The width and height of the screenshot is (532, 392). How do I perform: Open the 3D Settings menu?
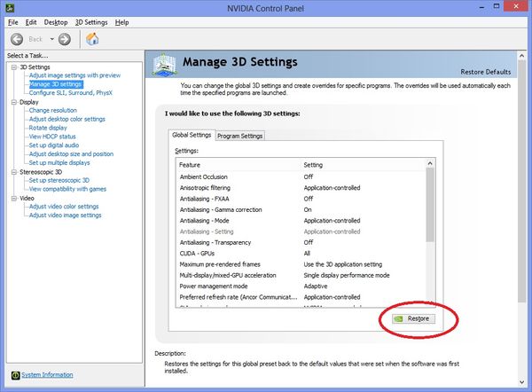coord(91,22)
